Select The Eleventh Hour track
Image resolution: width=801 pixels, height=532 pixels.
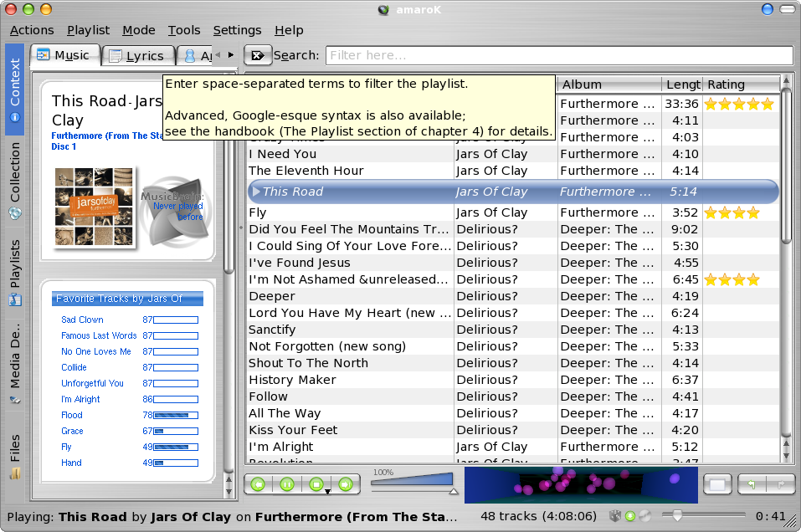pyautogui.click(x=513, y=171)
